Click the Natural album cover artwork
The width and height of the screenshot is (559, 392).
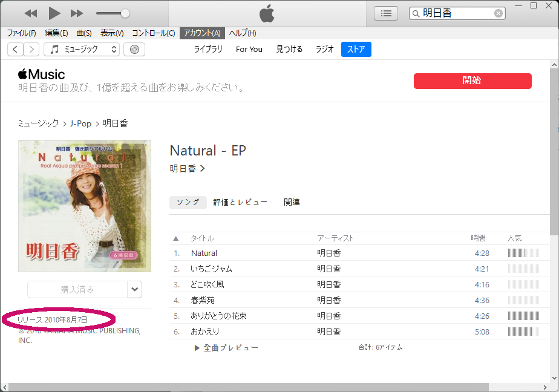pyautogui.click(x=85, y=206)
